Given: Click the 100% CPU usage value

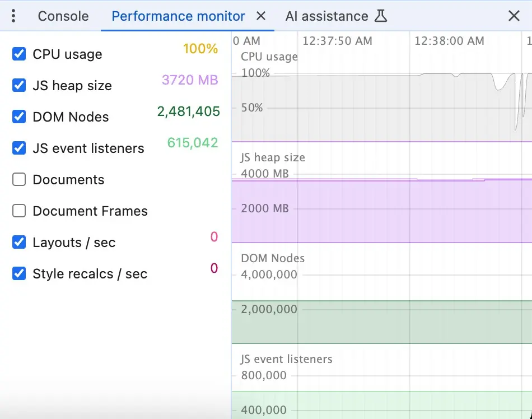Looking at the screenshot, I should (x=200, y=49).
